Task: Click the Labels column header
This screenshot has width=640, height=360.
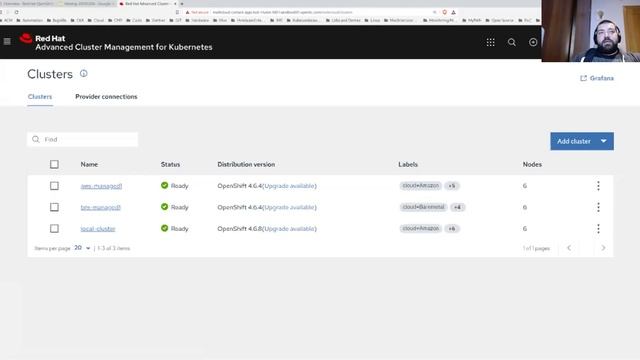Action: click(408, 164)
